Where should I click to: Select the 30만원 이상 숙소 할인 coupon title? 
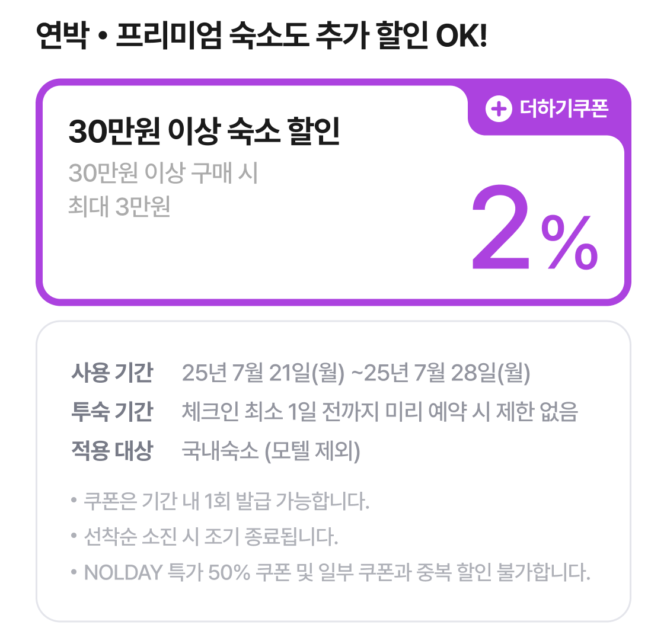[204, 131]
